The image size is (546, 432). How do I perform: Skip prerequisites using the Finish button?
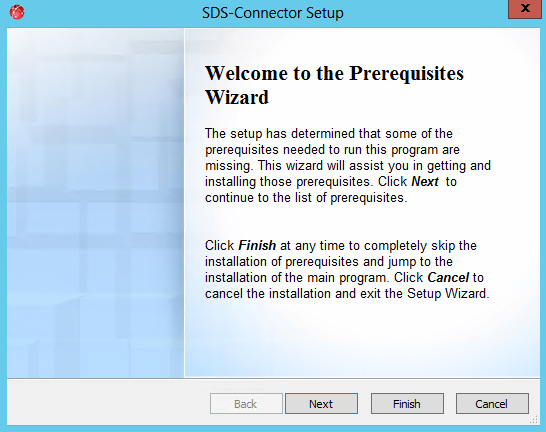(407, 404)
